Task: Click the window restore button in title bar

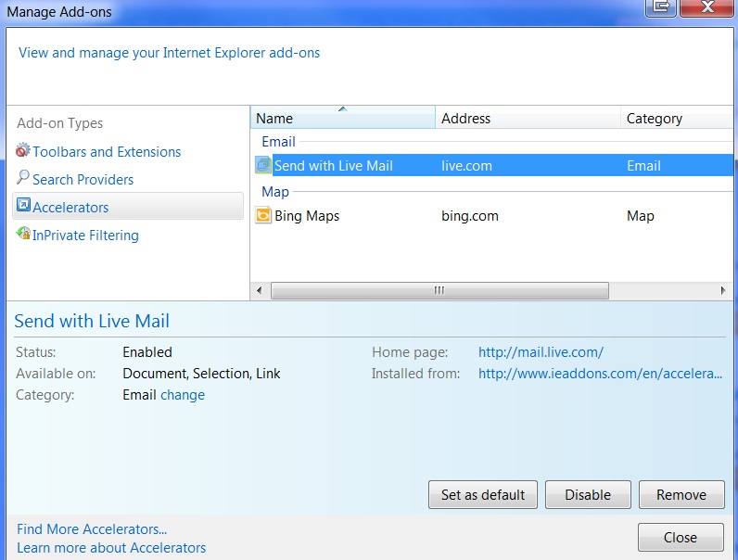Action: (661, 6)
